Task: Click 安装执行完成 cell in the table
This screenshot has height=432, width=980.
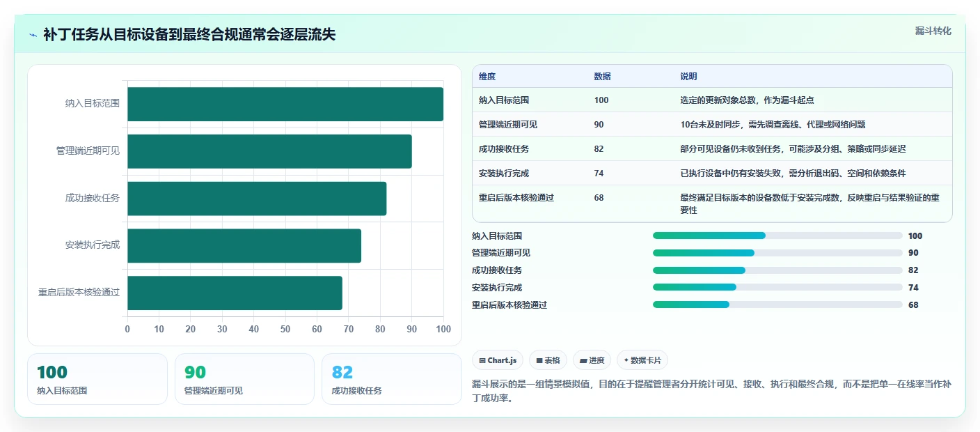Action: coord(504,173)
